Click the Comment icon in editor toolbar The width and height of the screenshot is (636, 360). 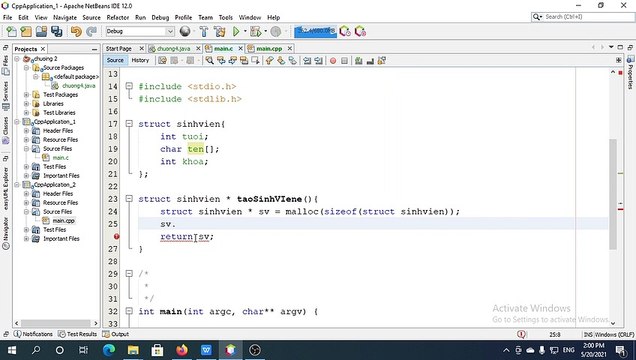coord(359,60)
